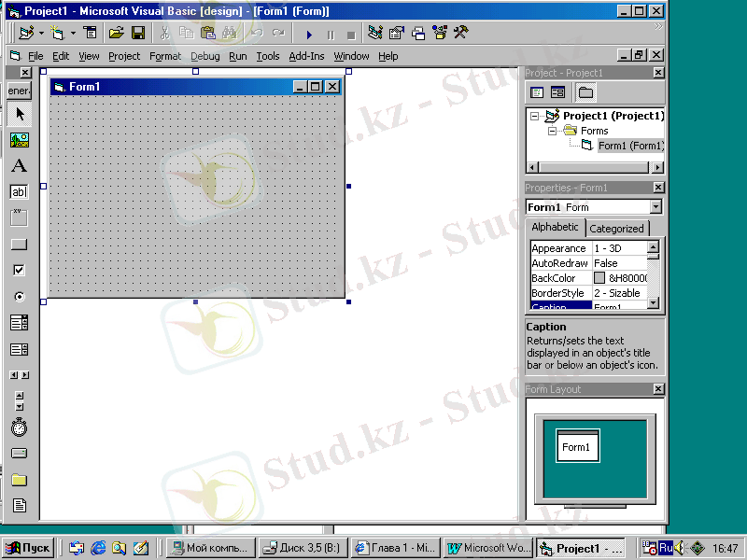
Task: Click View Code in Project panel
Action: point(537,92)
